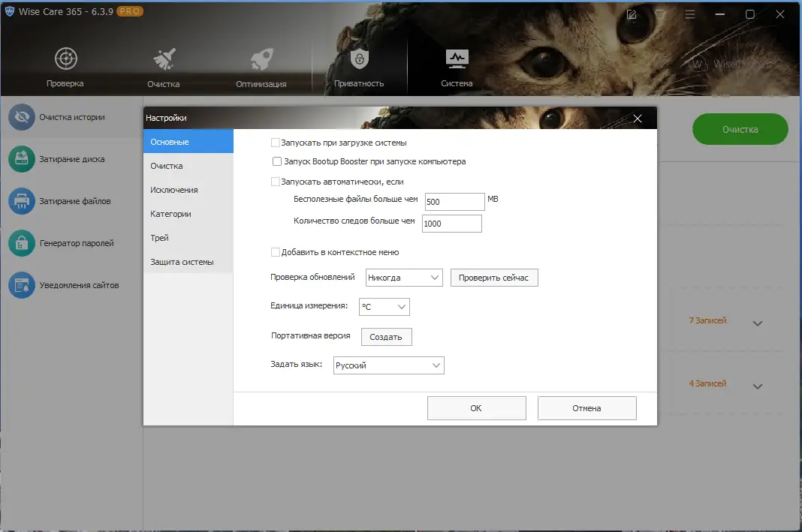Click the Отмена button
Image resolution: width=802 pixels, height=532 pixels.
click(x=586, y=408)
